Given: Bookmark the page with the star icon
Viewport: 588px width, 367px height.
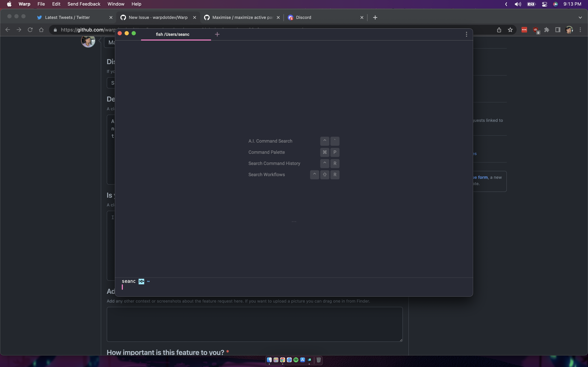Looking at the screenshot, I should click(510, 30).
